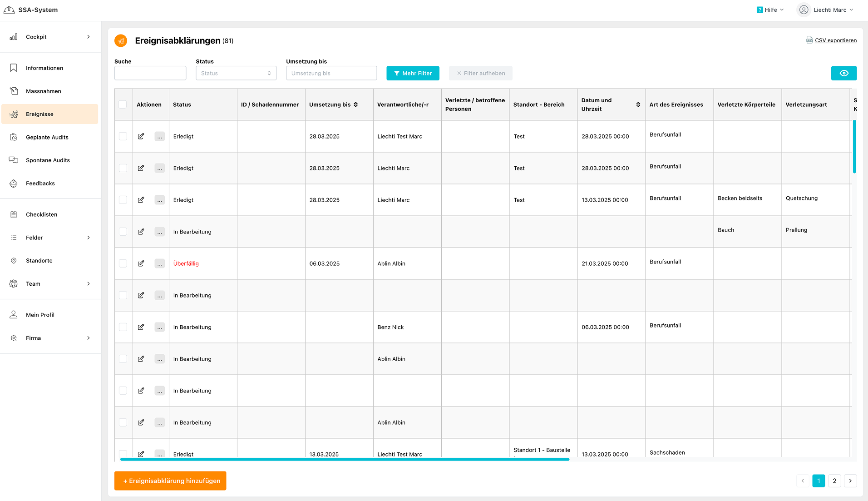The height and width of the screenshot is (501, 868).
Task: Open the Status filter dropdown
Action: click(x=236, y=73)
